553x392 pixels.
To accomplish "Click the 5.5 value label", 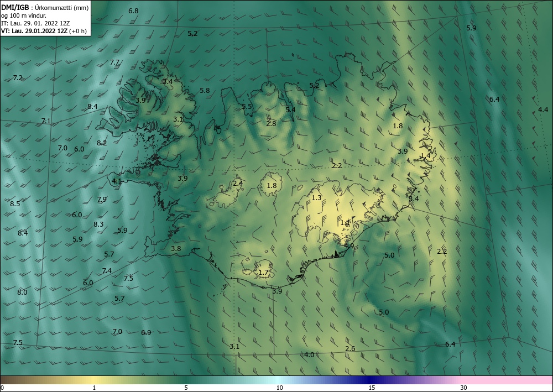I will pos(247,107).
